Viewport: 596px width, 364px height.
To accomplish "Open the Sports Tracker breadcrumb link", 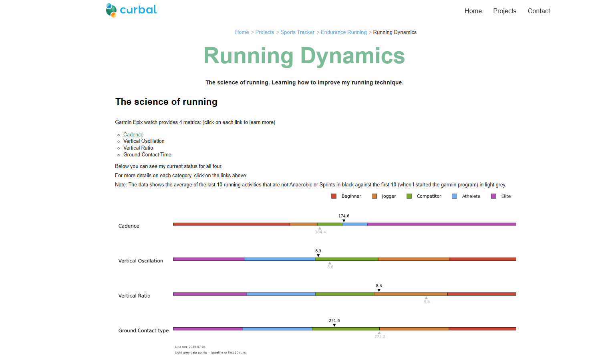I will pyautogui.click(x=297, y=32).
